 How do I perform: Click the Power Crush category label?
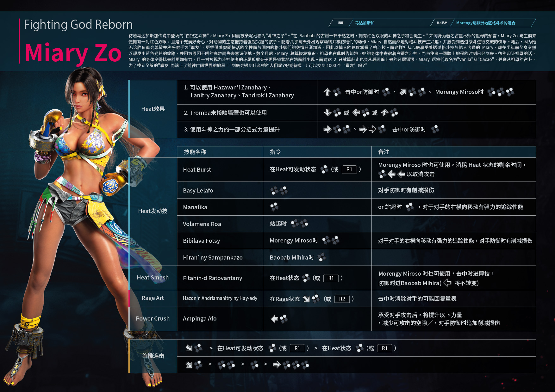point(153,319)
